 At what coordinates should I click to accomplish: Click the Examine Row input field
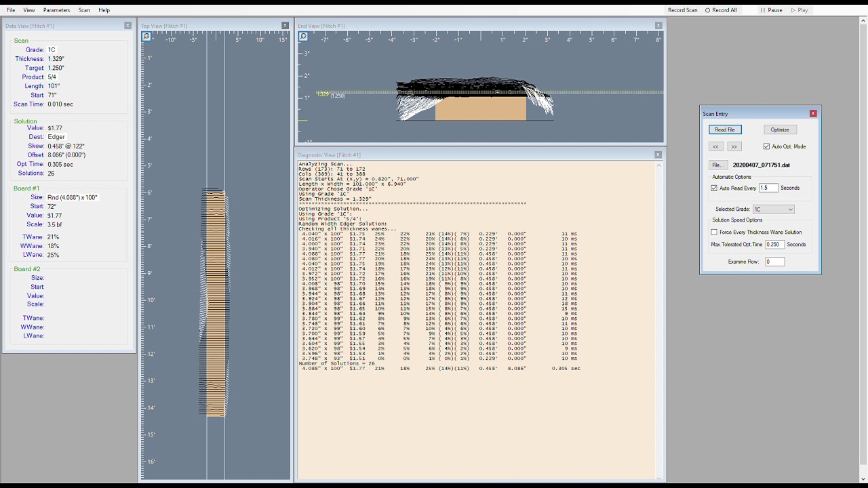pos(774,262)
